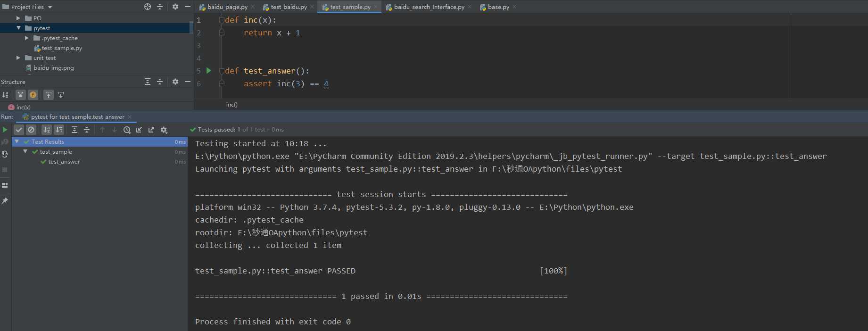Open test_sample.py in project tree
This screenshot has height=331, width=868.
(61, 48)
